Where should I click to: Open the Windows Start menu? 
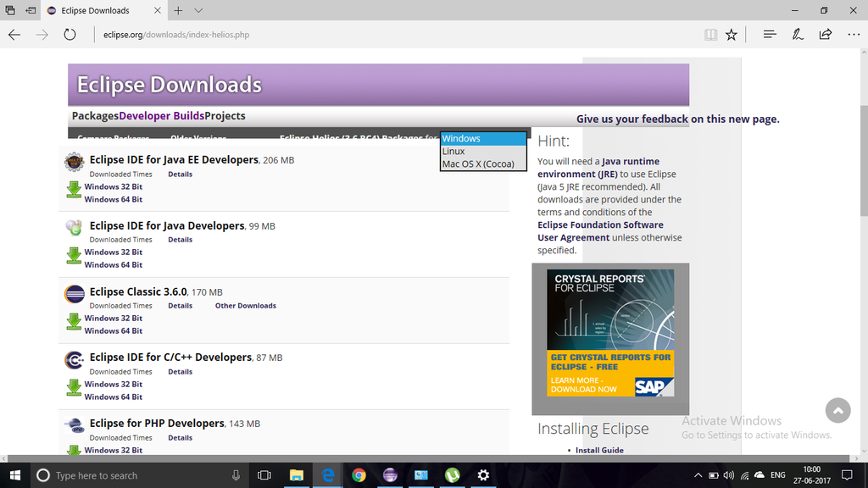coord(15,475)
